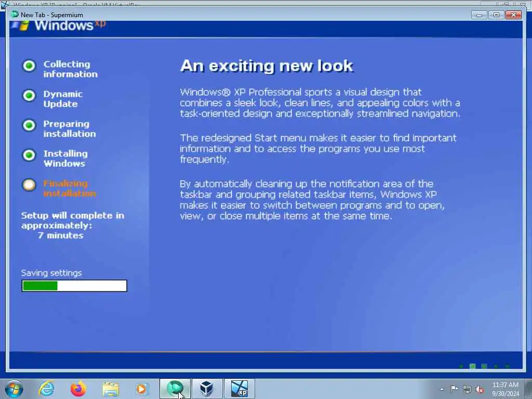Image resolution: width=532 pixels, height=399 pixels.
Task: Open the Windows Start orb
Action: point(14,389)
